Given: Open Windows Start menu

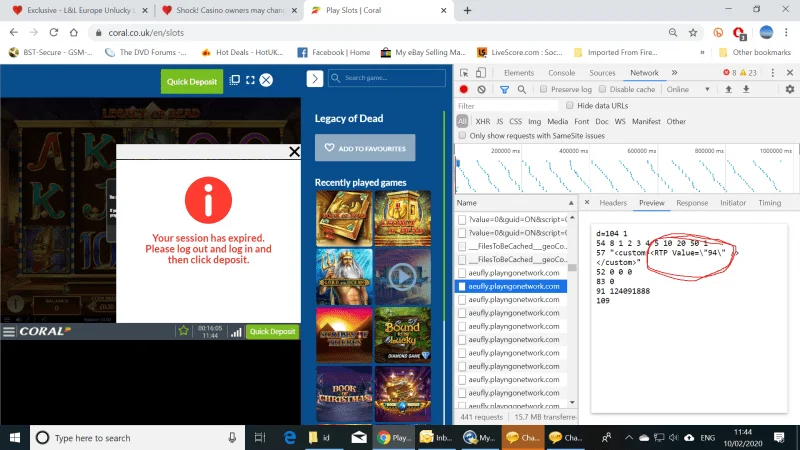Looking at the screenshot, I should 15,438.
